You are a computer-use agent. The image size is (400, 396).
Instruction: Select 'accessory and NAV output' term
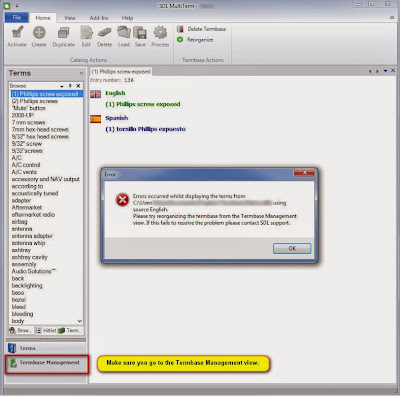coord(45,179)
